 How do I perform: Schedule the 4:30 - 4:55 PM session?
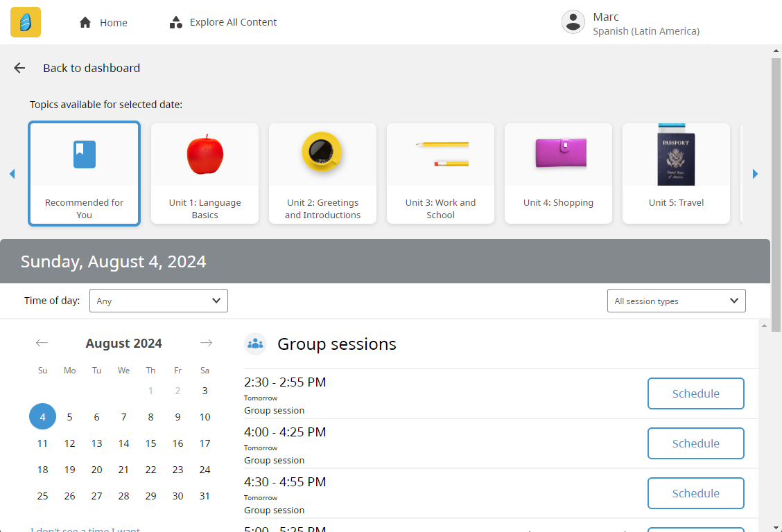pyautogui.click(x=696, y=493)
